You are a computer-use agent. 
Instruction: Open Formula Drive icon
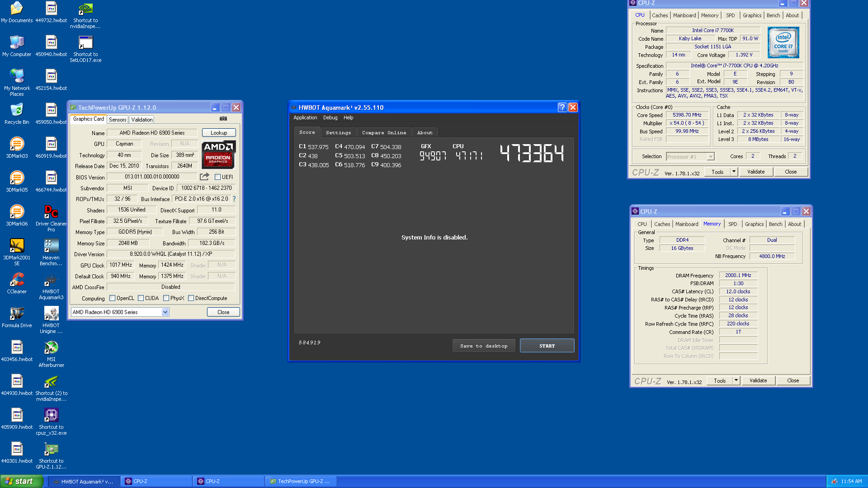point(17,317)
